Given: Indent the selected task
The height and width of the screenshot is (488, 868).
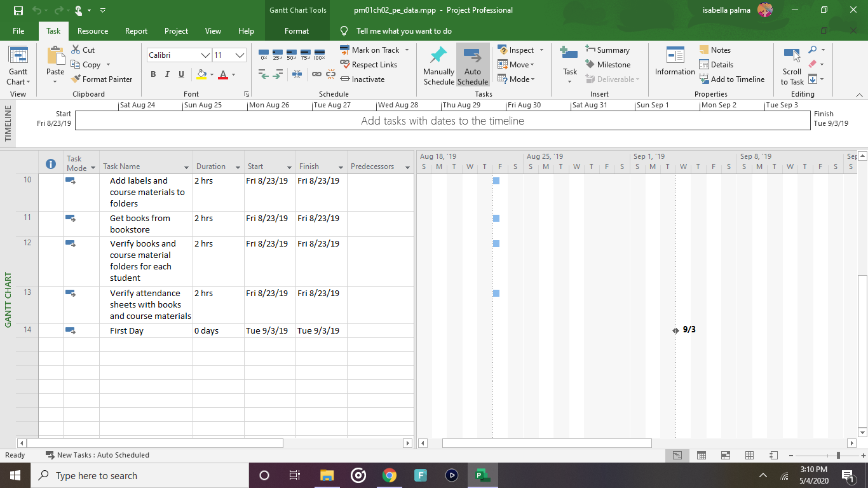Looking at the screenshot, I should pyautogui.click(x=277, y=74).
